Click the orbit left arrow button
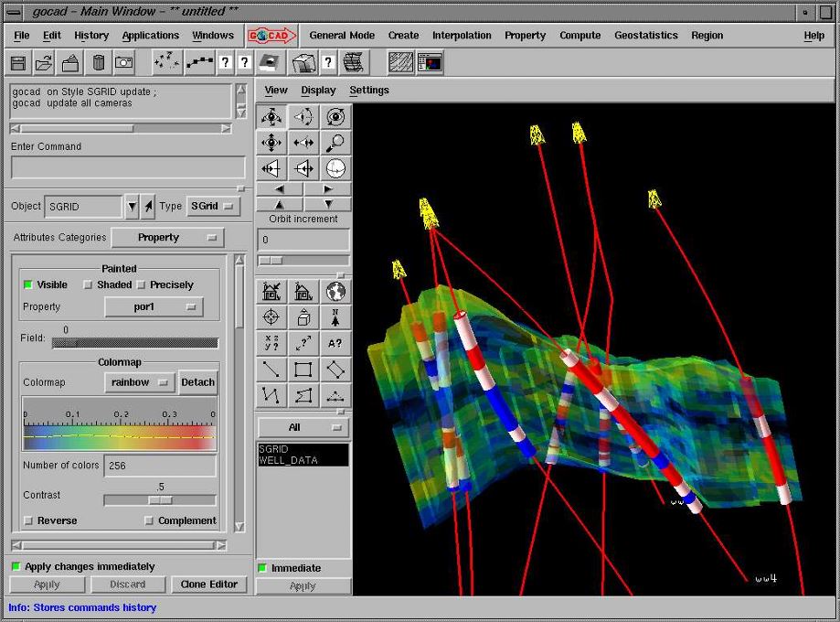 click(280, 188)
